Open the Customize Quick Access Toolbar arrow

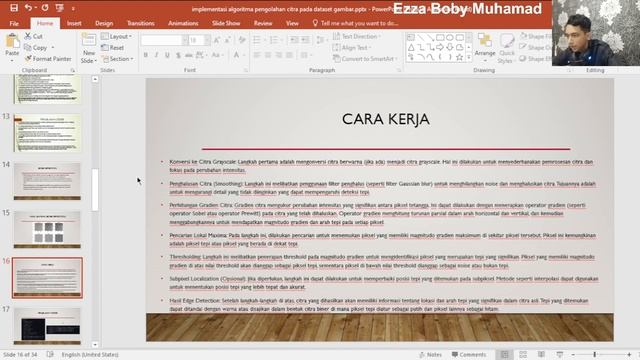click(x=73, y=8)
